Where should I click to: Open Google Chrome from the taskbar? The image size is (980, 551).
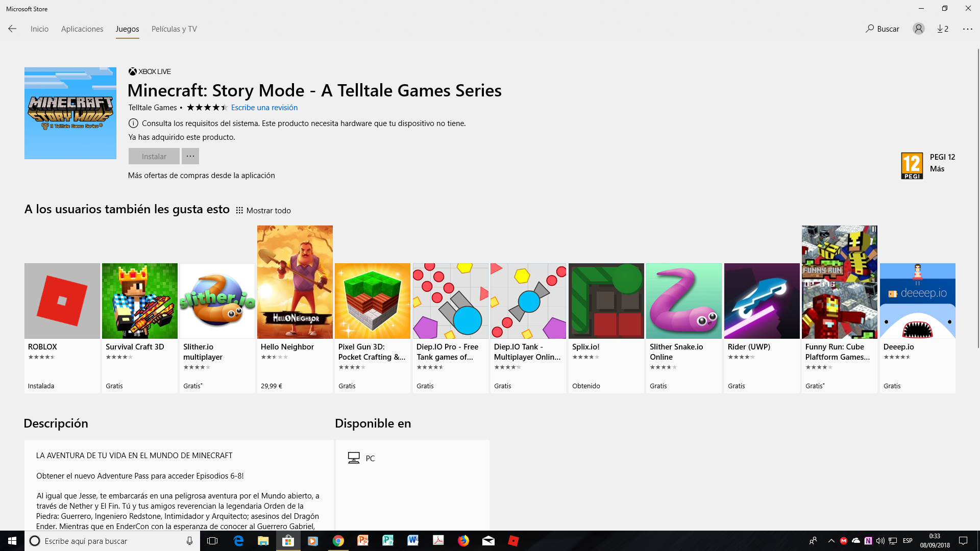tap(338, 541)
